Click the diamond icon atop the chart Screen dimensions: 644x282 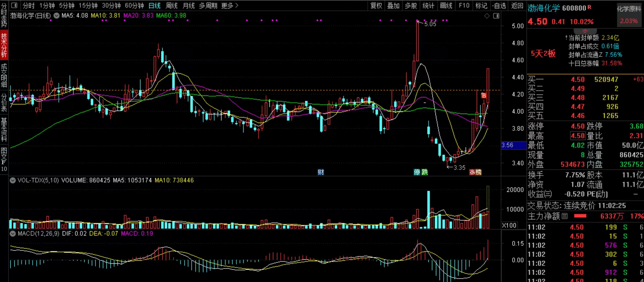(x=487, y=16)
